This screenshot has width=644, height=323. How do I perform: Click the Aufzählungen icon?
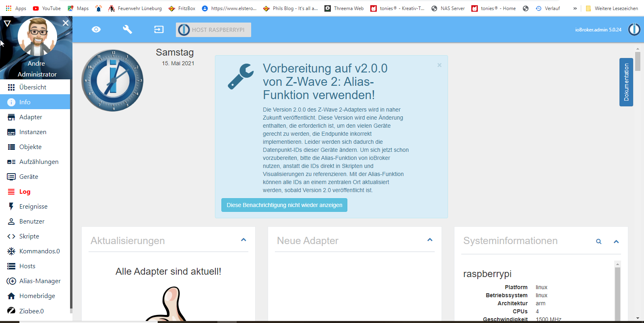tap(11, 162)
